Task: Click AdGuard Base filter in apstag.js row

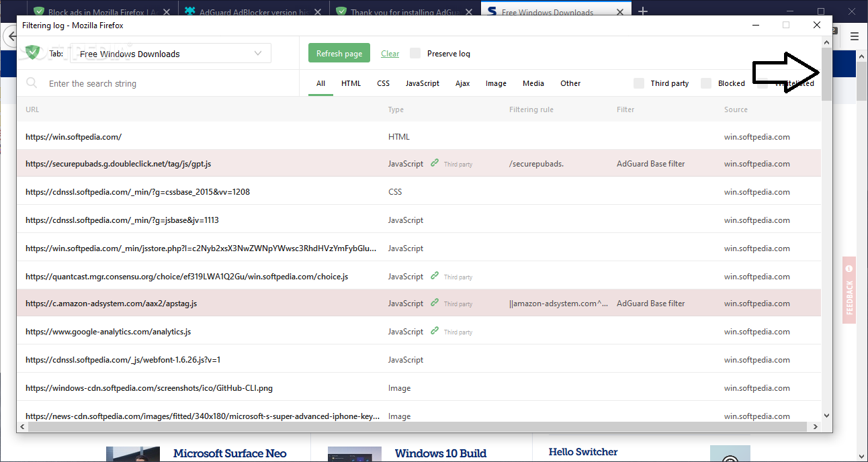Action: pos(650,304)
